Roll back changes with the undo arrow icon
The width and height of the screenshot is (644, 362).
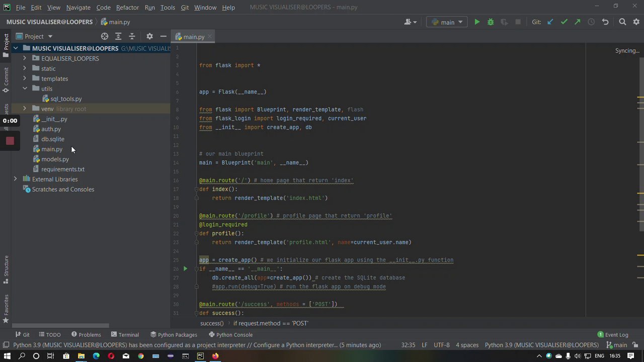point(605,22)
